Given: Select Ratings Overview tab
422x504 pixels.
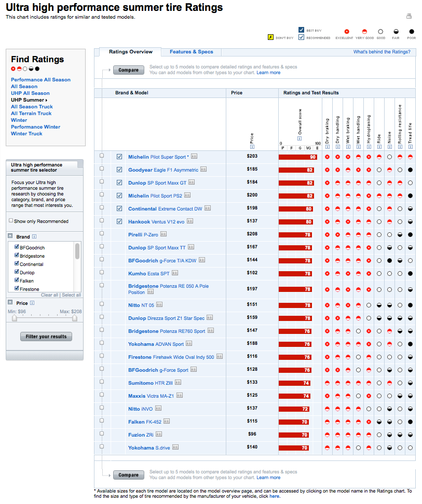Looking at the screenshot, I should click(131, 52).
